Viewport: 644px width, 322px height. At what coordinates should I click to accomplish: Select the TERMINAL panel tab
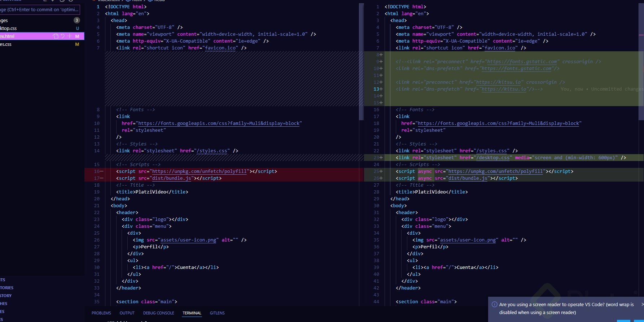point(192,313)
